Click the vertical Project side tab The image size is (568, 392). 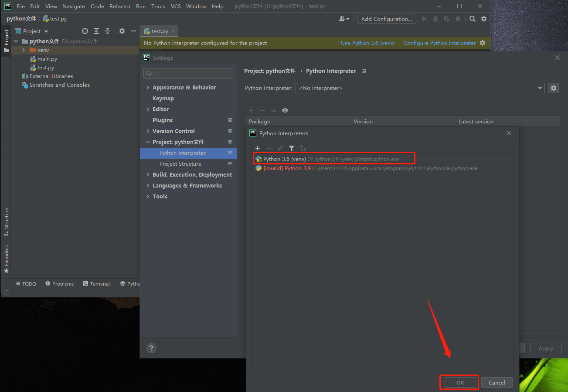[7, 41]
